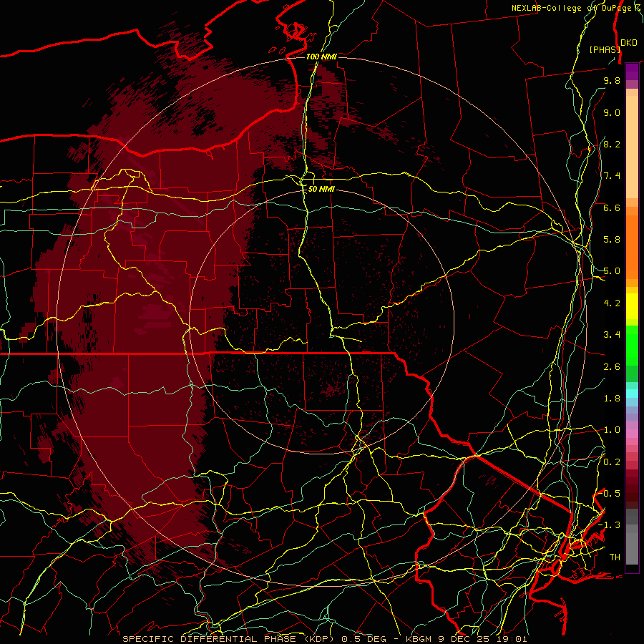The height and width of the screenshot is (644, 644).
Task: Click the 7.4 value on the scale
Action: 612,176
